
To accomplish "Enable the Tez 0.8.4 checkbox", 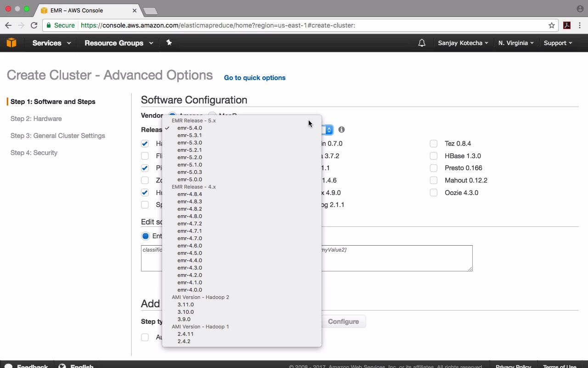I will (434, 144).
